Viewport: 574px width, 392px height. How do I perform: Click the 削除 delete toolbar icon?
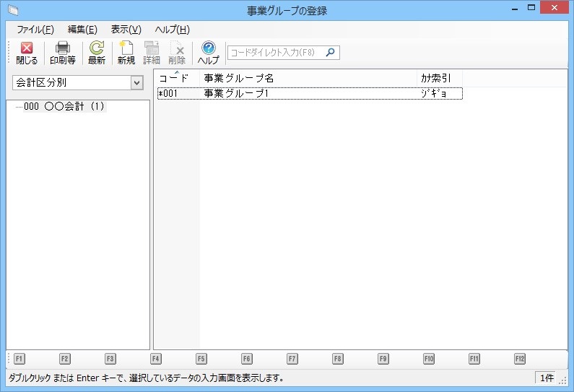coord(177,53)
